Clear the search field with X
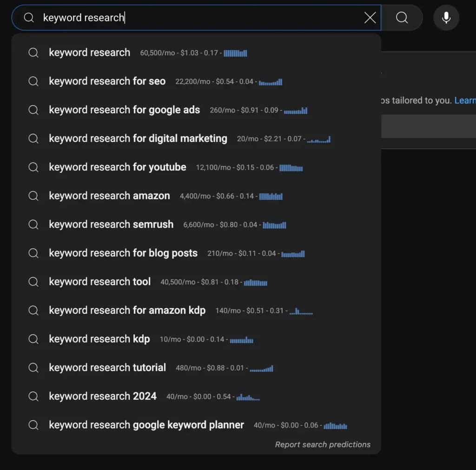Image resolution: width=476 pixels, height=470 pixels. (x=370, y=18)
